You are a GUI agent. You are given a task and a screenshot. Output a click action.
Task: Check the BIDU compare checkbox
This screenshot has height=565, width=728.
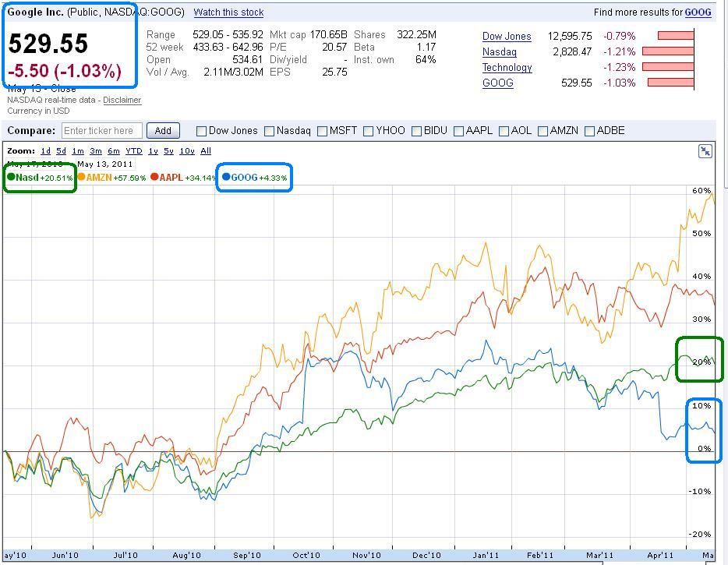416,132
